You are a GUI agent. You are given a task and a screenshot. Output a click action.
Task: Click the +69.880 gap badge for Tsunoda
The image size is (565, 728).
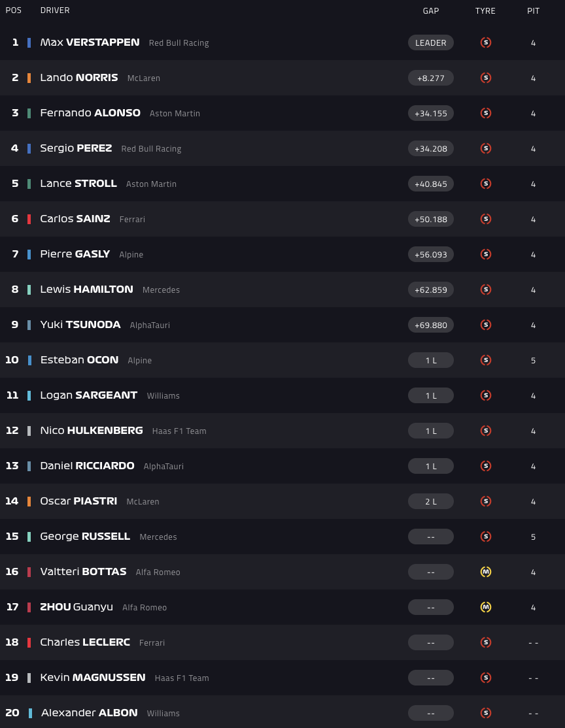431,325
